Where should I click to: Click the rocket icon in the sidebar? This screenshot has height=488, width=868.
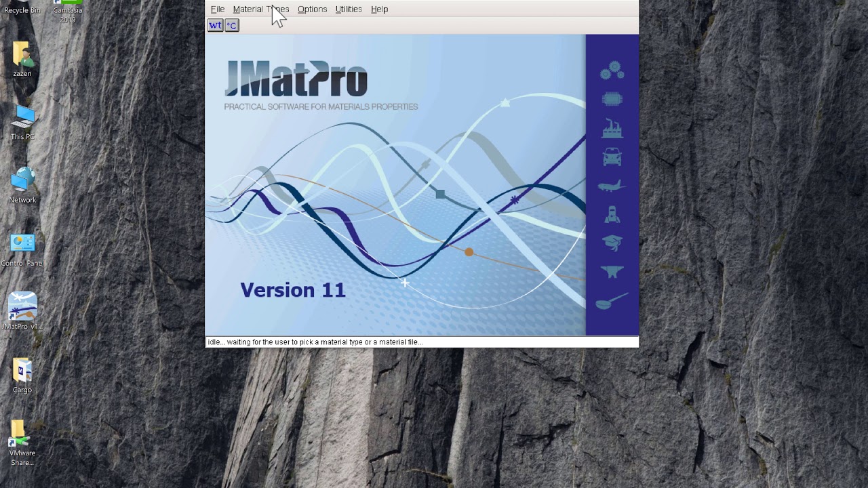click(612, 214)
